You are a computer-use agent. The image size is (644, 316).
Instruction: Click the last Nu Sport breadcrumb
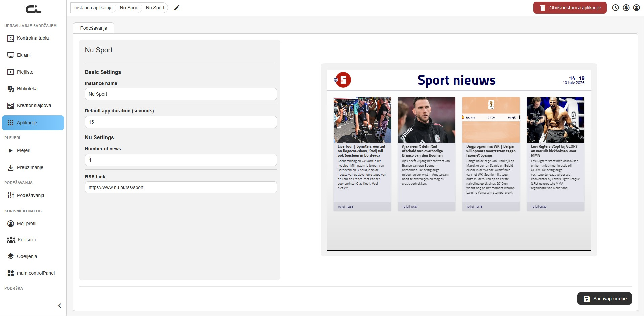pos(155,8)
